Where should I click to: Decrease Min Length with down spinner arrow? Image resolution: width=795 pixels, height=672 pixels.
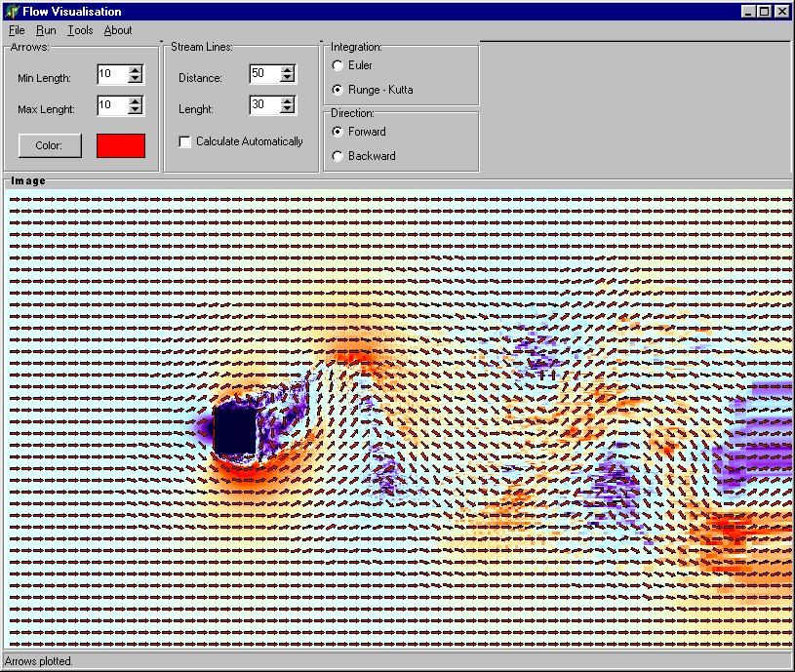pos(136,79)
